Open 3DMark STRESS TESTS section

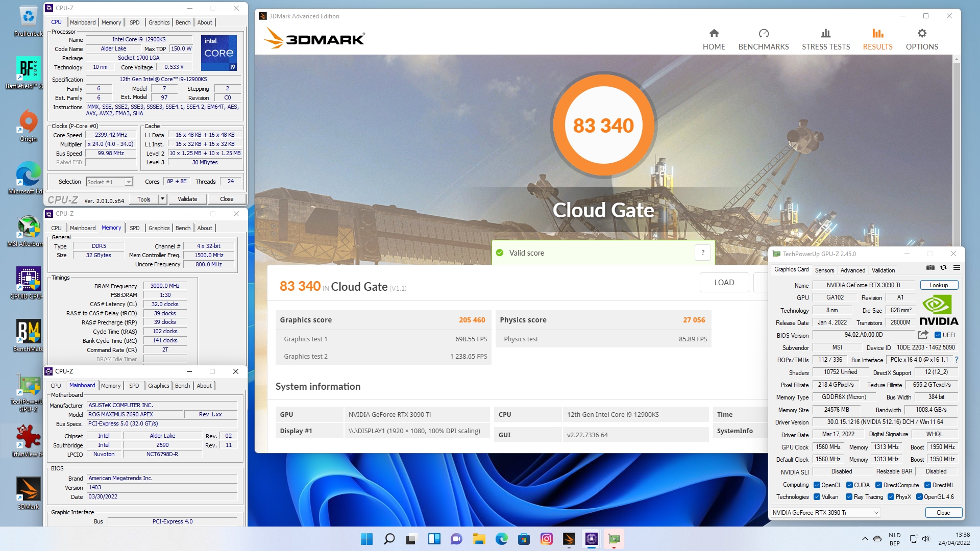[826, 40]
